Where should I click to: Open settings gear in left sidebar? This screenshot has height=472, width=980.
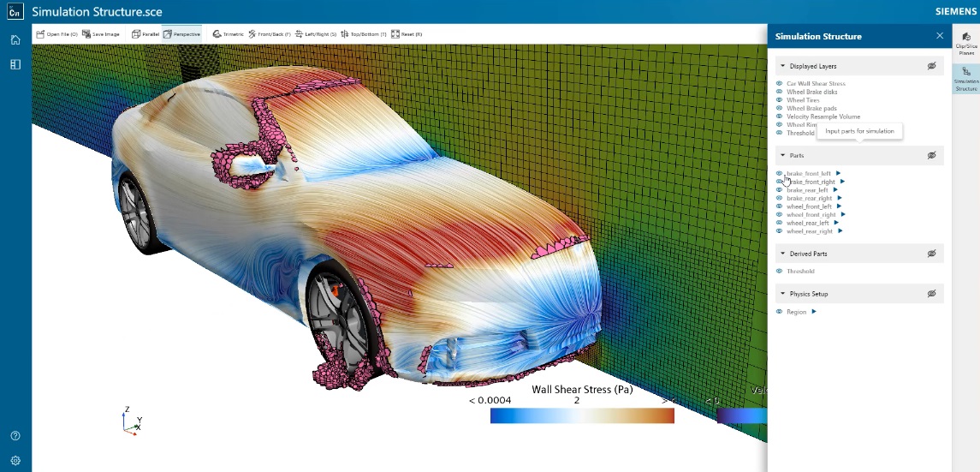tap(15, 460)
